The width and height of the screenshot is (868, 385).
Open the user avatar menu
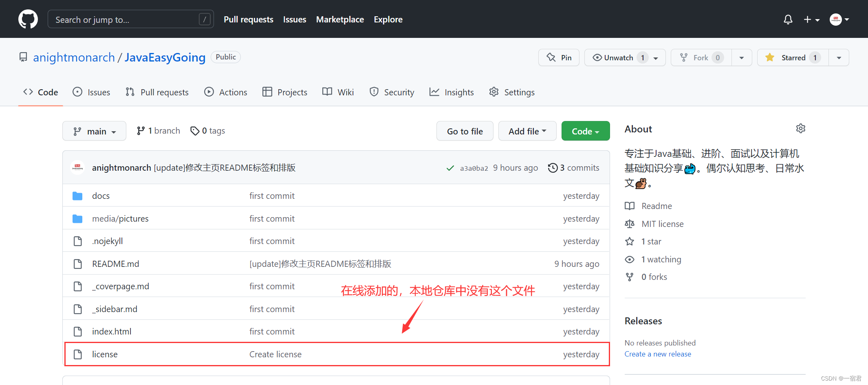pos(839,20)
